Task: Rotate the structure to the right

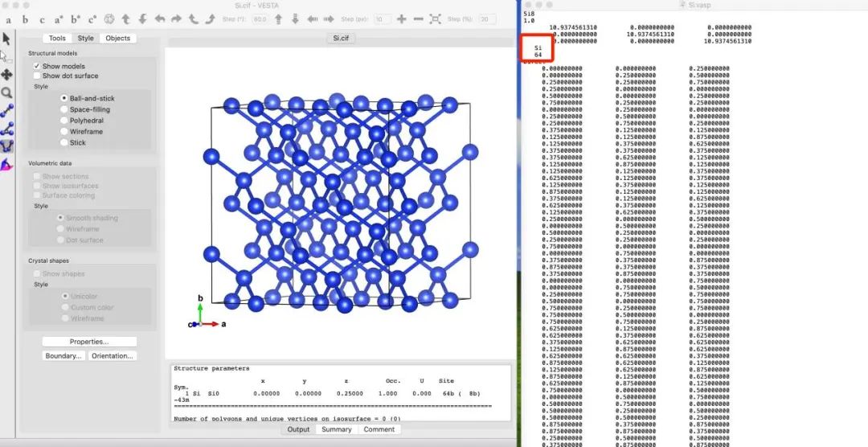Action: point(177,18)
